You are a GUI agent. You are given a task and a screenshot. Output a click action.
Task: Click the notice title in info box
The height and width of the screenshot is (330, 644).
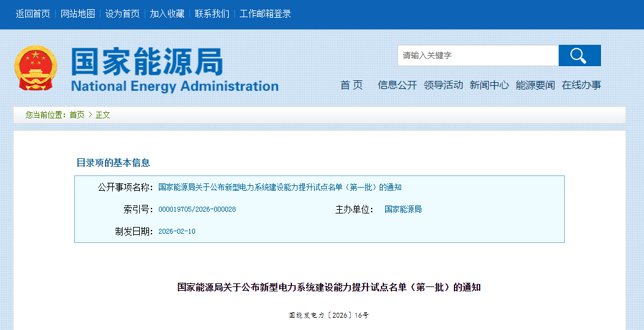click(x=280, y=187)
